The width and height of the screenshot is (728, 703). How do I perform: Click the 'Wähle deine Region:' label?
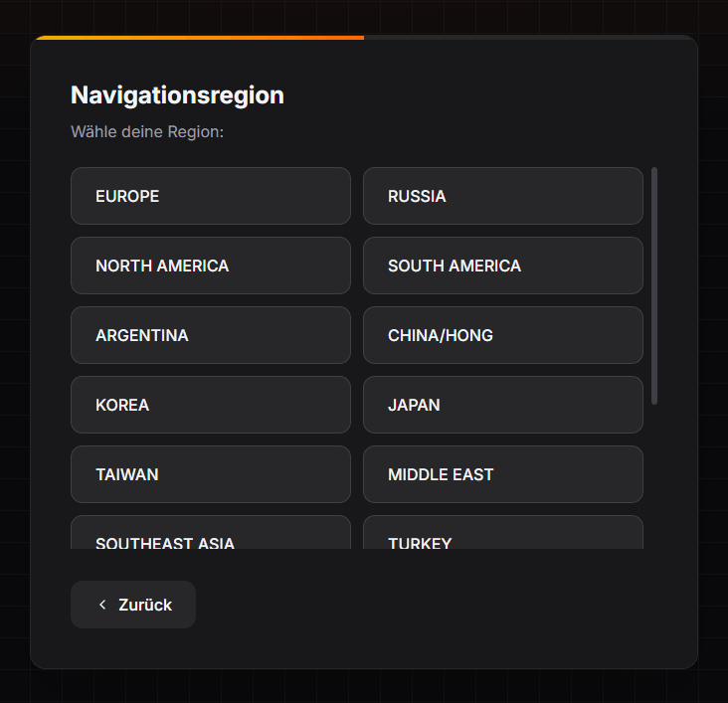click(147, 131)
